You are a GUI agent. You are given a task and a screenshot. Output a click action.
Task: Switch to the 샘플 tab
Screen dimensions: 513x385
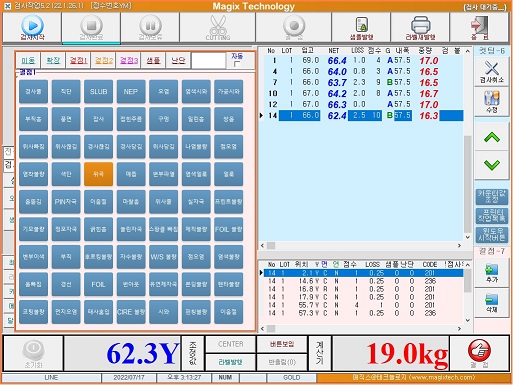click(x=153, y=60)
